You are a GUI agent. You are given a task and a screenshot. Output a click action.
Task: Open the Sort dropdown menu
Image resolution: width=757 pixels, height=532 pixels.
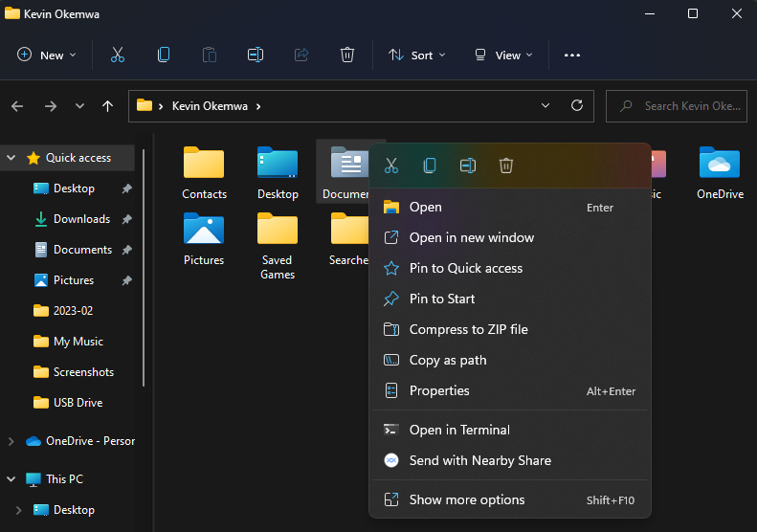(417, 55)
